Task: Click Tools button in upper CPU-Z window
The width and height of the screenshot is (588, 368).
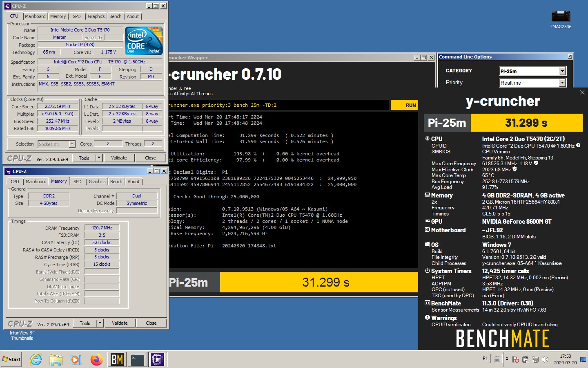Action: point(84,158)
